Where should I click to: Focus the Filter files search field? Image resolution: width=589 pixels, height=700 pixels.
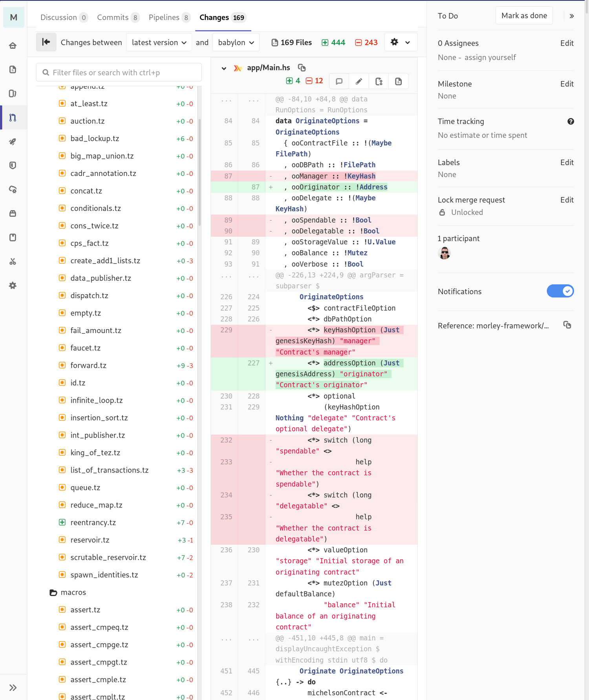coord(119,72)
